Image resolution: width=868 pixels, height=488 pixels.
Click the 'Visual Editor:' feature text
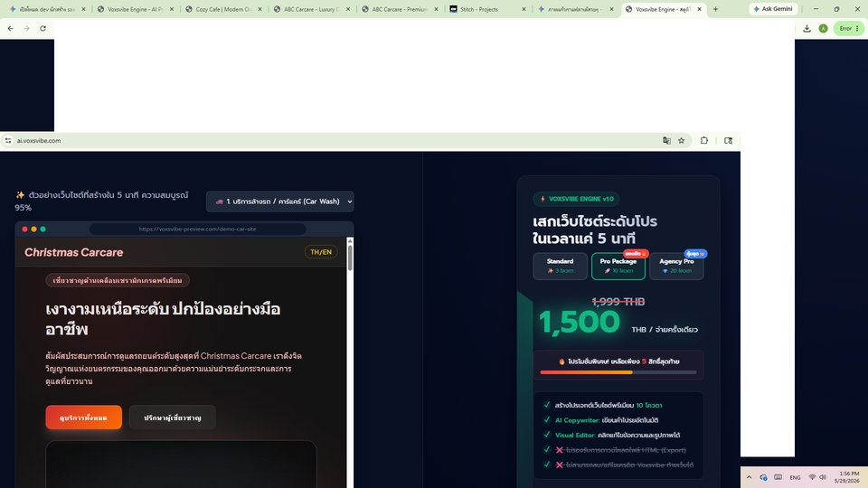point(575,435)
